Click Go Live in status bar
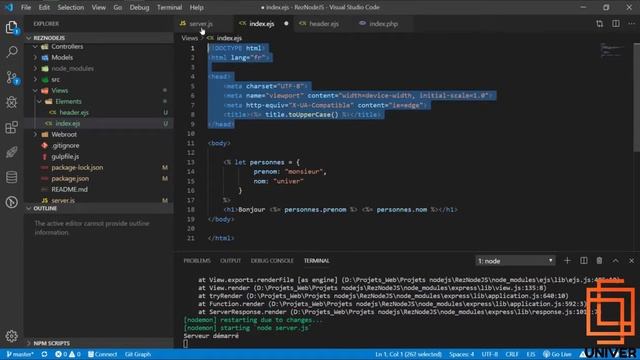Image resolution: width=640 pixels, height=360 pixels. [558, 354]
